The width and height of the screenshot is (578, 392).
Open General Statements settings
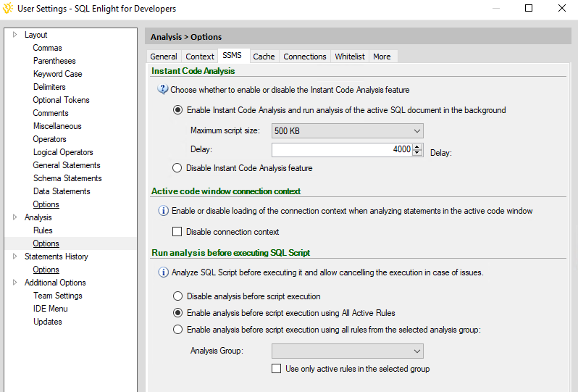click(67, 165)
